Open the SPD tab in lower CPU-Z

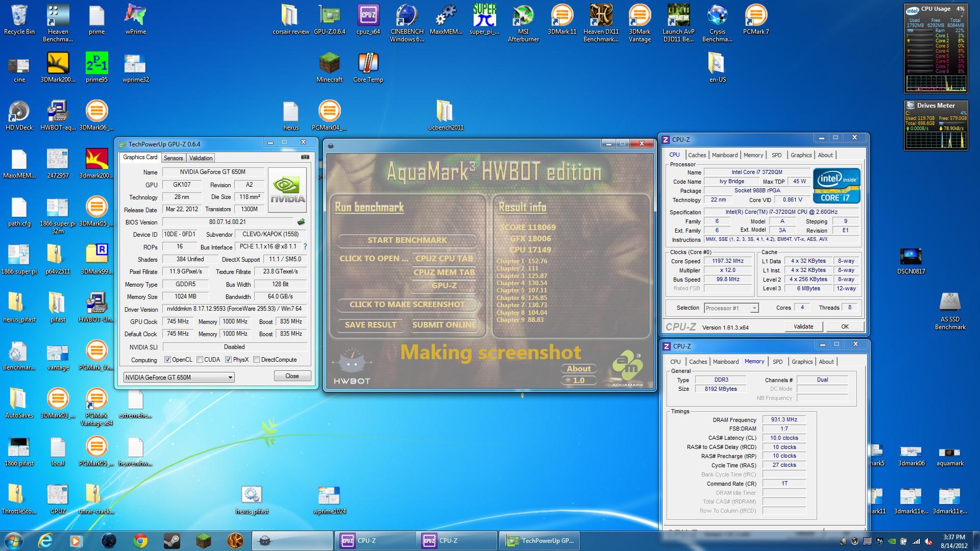[x=777, y=362]
